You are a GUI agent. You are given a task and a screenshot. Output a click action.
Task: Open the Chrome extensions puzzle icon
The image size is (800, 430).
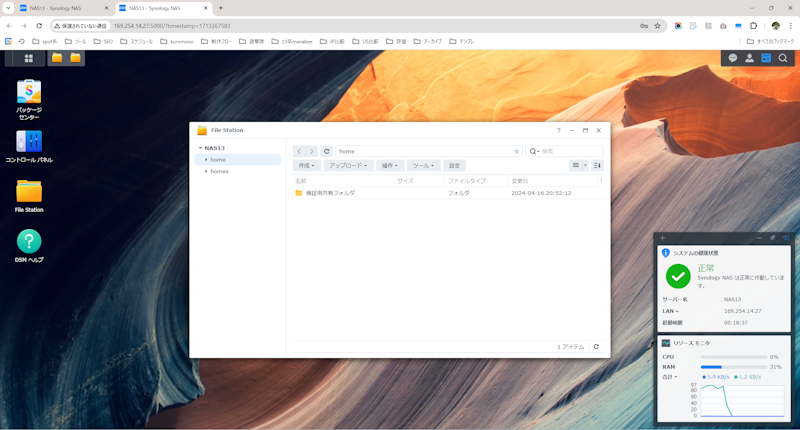[753, 26]
